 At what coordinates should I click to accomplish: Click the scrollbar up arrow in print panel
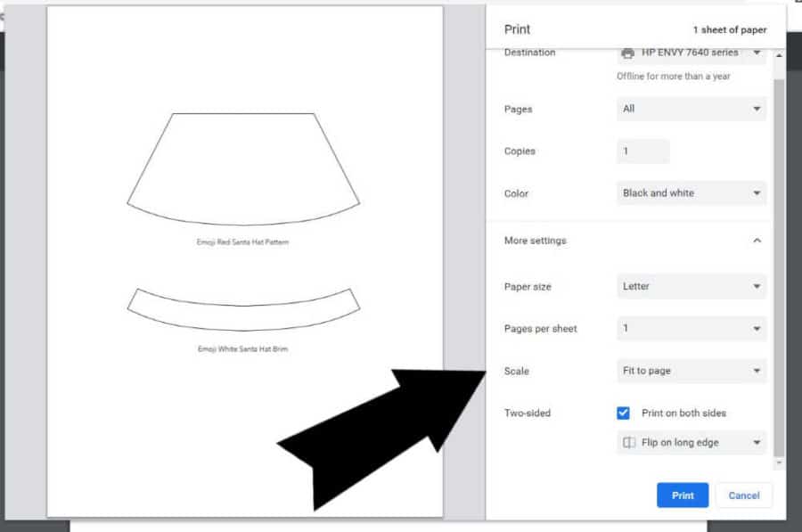click(780, 55)
